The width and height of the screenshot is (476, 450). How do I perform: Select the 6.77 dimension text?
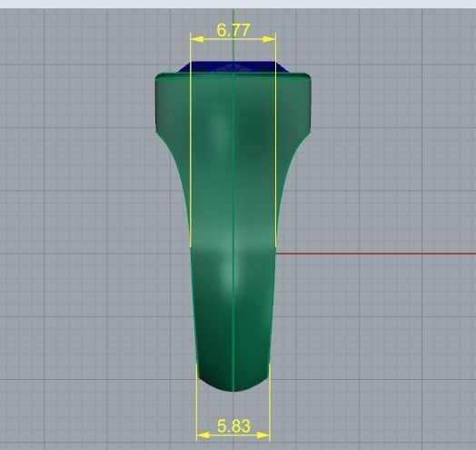tap(233, 30)
